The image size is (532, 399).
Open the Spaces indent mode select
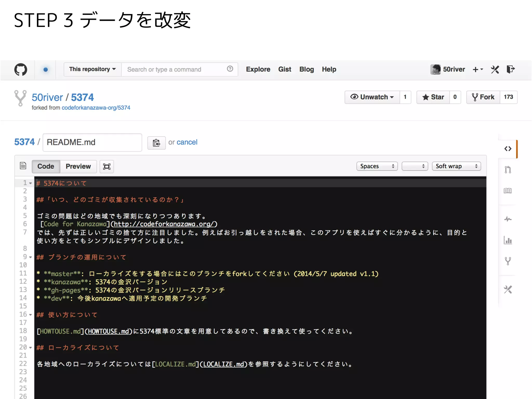[x=377, y=166]
